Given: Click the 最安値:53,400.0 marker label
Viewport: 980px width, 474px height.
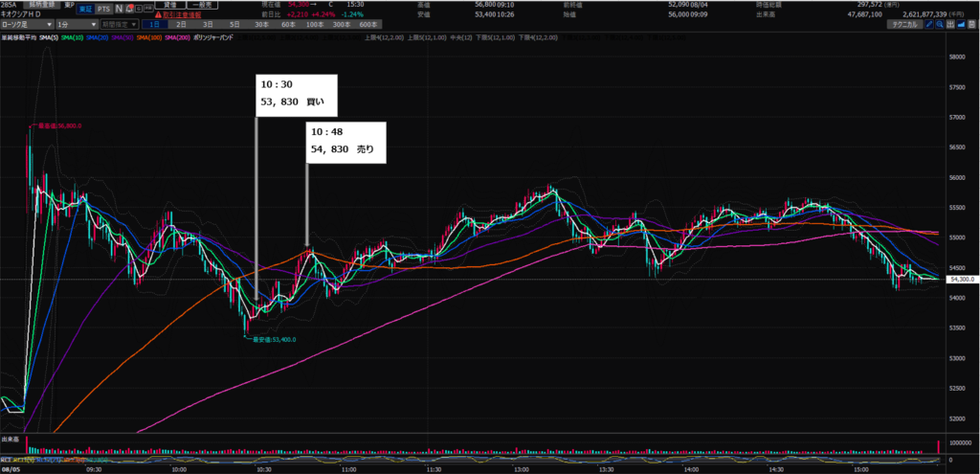Looking at the screenshot, I should (274, 340).
